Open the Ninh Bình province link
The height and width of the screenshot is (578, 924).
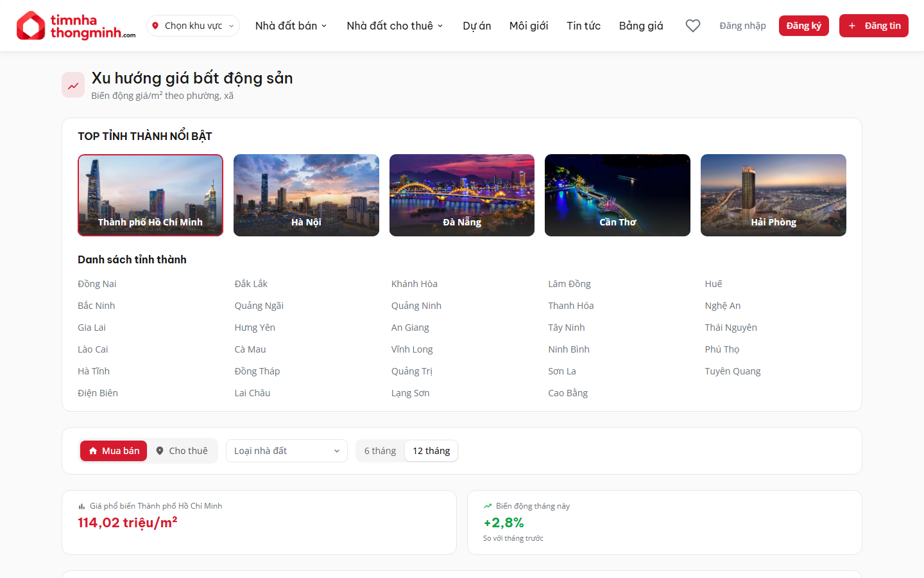point(569,349)
